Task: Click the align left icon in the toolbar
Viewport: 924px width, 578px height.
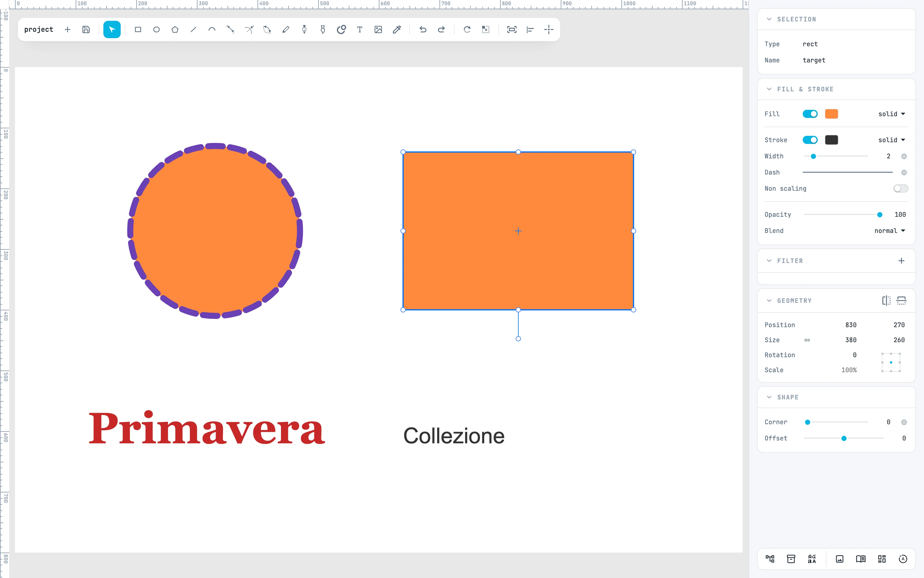Action: click(530, 29)
